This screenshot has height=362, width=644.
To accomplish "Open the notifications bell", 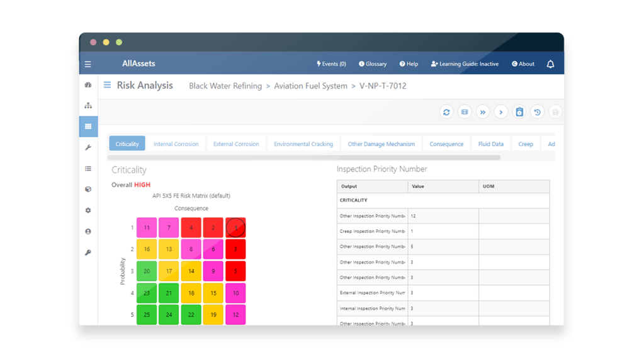I will click(x=550, y=64).
